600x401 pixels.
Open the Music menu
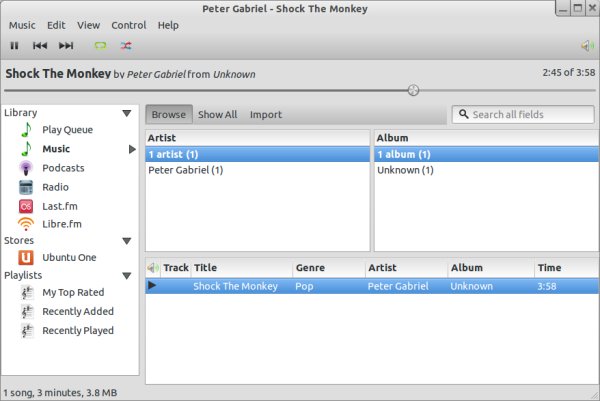[22, 25]
